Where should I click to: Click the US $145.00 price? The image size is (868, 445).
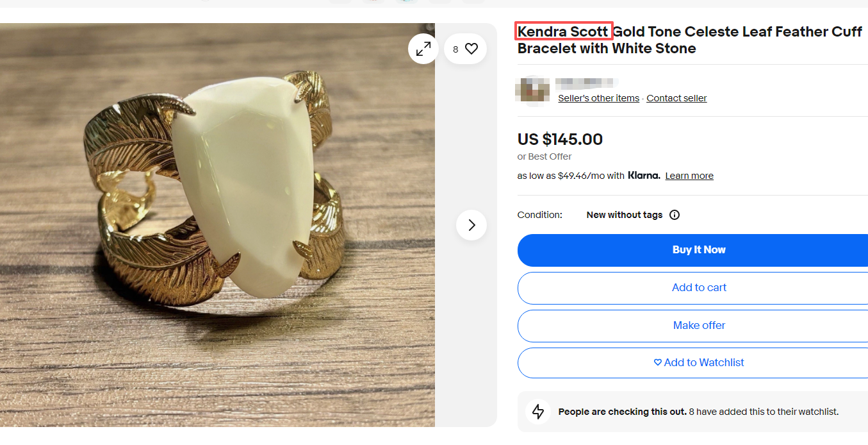click(560, 139)
